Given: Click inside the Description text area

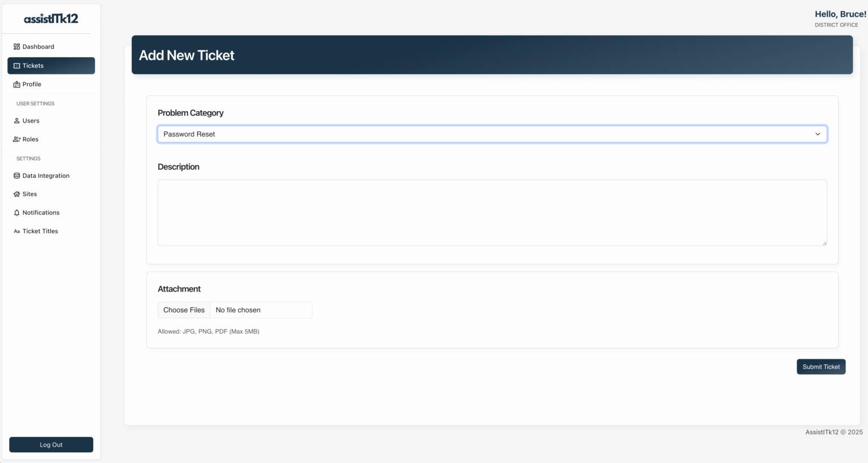Looking at the screenshot, I should (x=492, y=212).
